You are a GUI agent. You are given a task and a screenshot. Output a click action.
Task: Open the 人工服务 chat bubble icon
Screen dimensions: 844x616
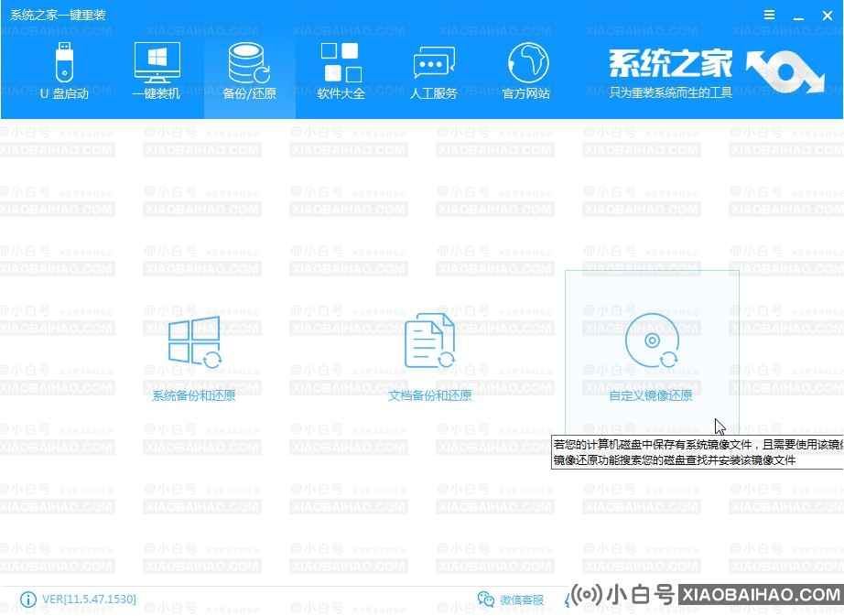click(x=434, y=63)
